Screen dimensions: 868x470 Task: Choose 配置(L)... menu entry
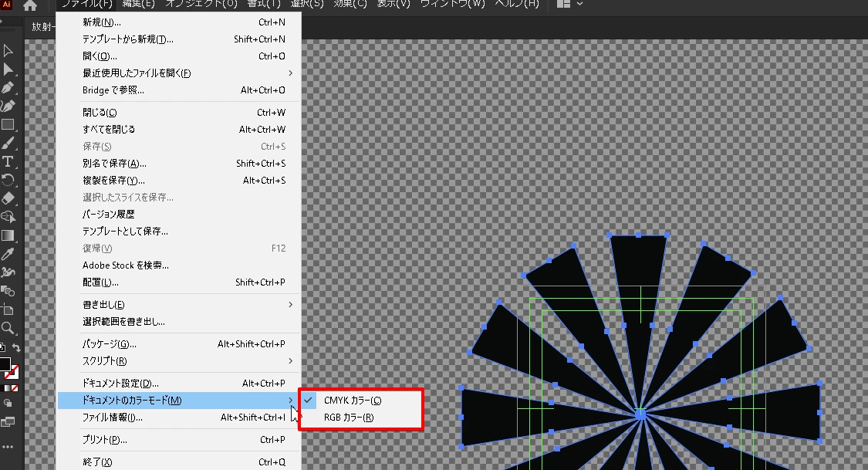pyautogui.click(x=179, y=282)
